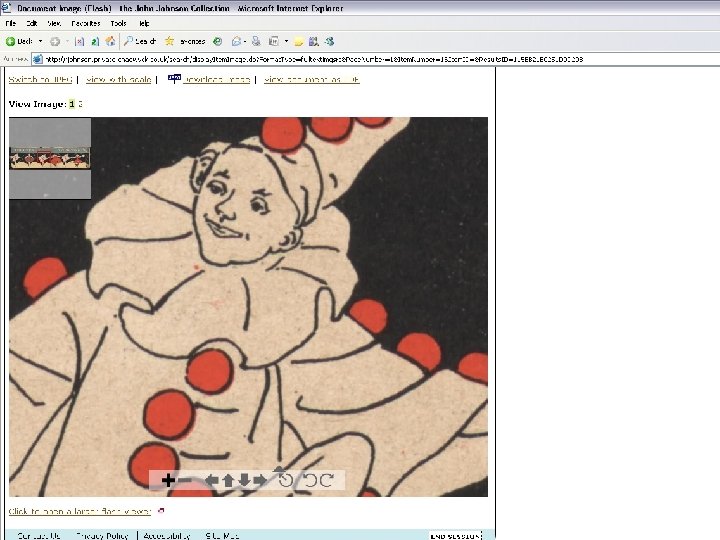Click the navigator overview thumbnail
The width and height of the screenshot is (720, 540).
(x=50, y=158)
